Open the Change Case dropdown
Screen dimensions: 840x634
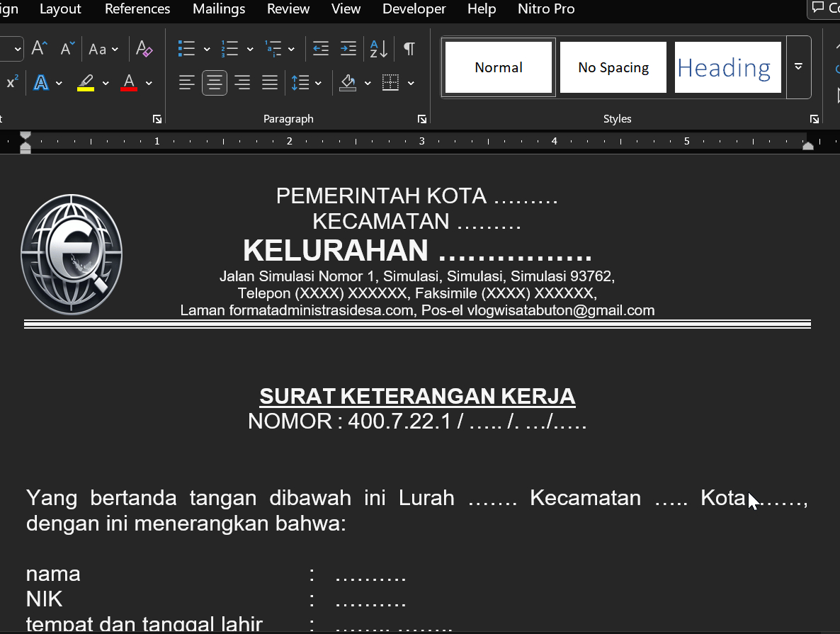(x=103, y=49)
